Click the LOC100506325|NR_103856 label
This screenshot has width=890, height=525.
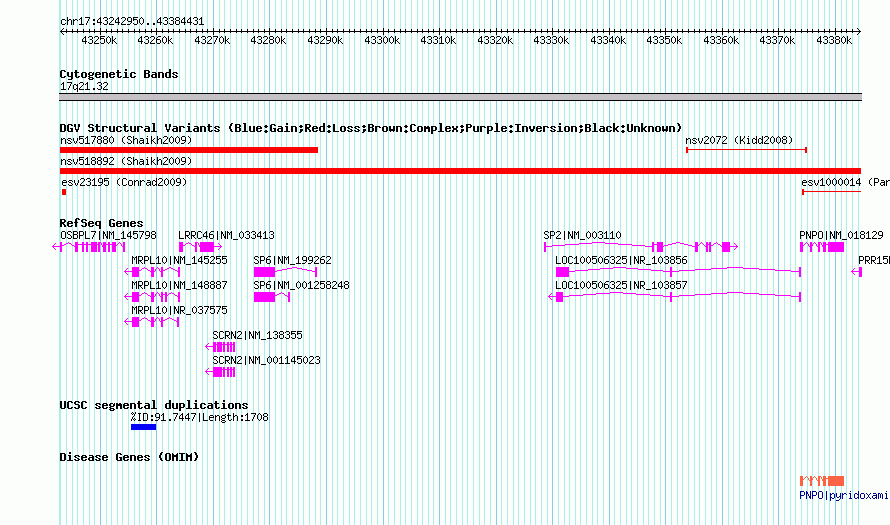[622, 260]
